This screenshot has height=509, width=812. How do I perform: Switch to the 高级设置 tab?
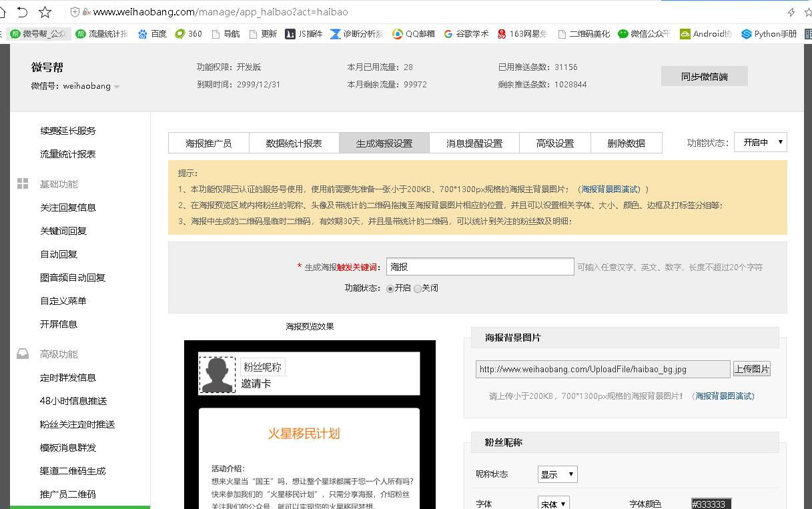point(554,143)
